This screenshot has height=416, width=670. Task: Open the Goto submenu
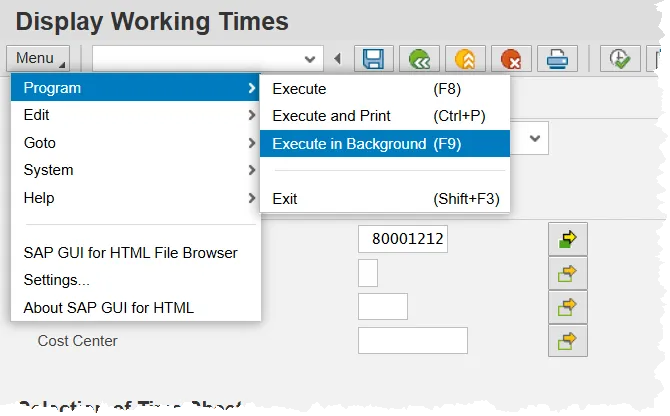(135, 143)
